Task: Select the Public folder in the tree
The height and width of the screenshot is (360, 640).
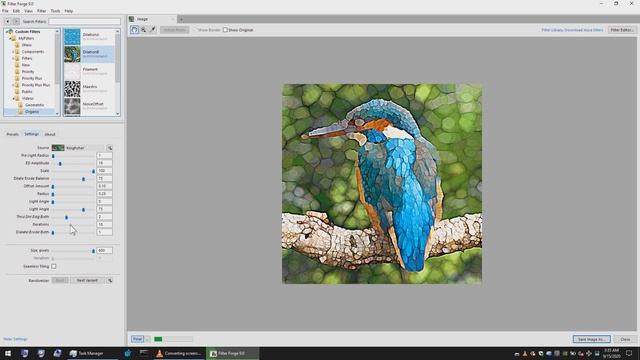Action: click(27, 91)
